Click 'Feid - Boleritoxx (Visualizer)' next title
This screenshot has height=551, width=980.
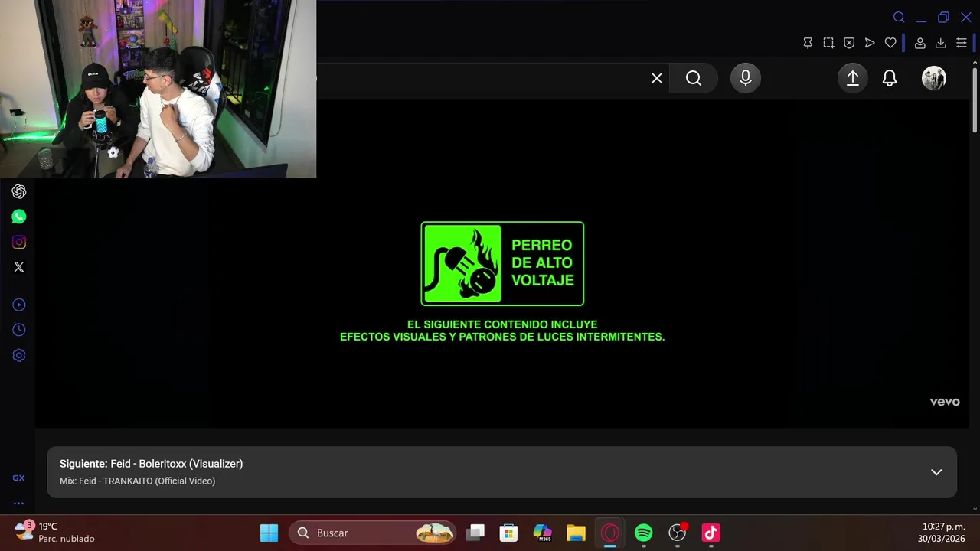click(x=177, y=464)
